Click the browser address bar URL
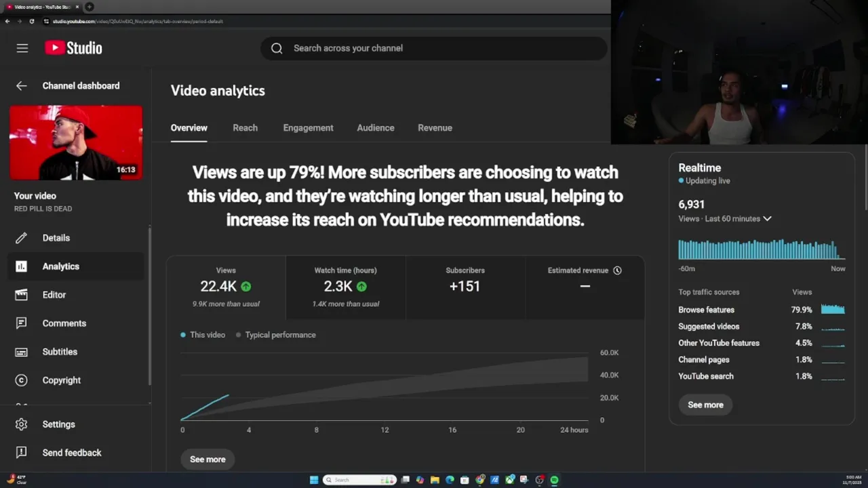The height and width of the screenshot is (488, 868). (x=138, y=21)
